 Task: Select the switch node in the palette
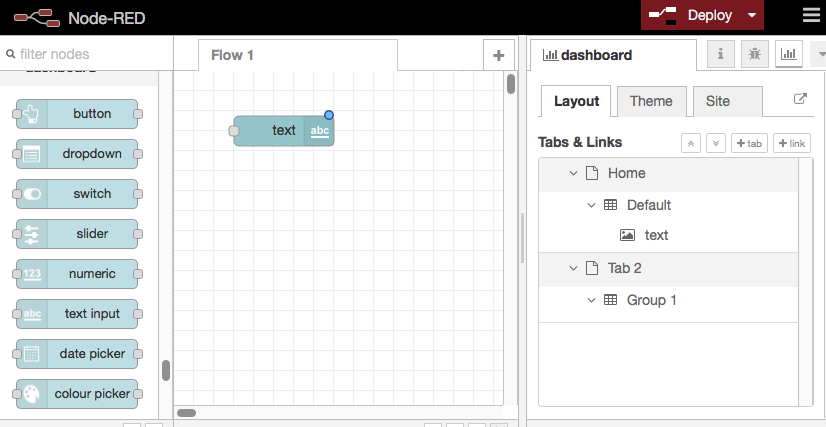(77, 194)
